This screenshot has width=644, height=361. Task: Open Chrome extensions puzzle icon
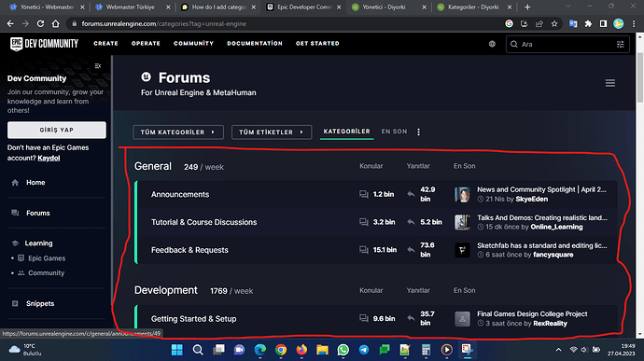click(x=588, y=24)
